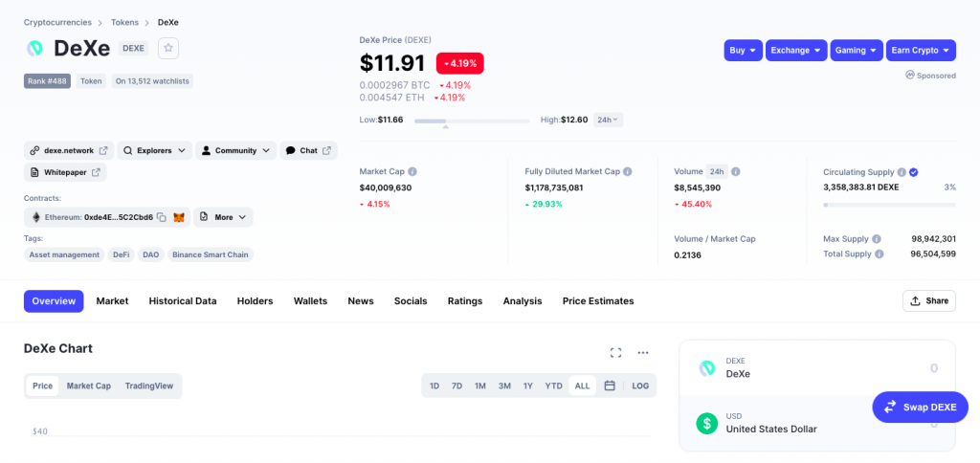980x463 pixels.
Task: Open Fully Diluted Market Cap info icon
Action: (628, 171)
